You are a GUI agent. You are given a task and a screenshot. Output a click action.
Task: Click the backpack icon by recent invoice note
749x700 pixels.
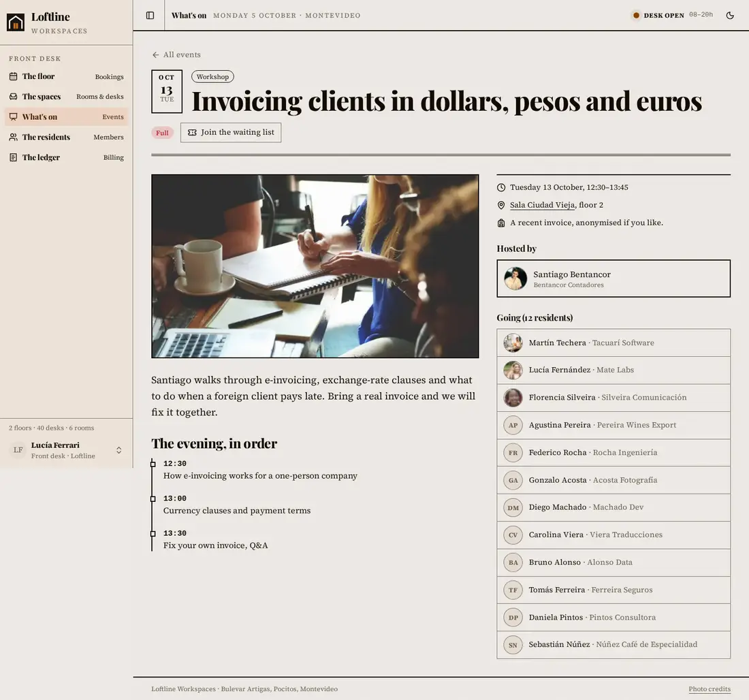pyautogui.click(x=501, y=223)
